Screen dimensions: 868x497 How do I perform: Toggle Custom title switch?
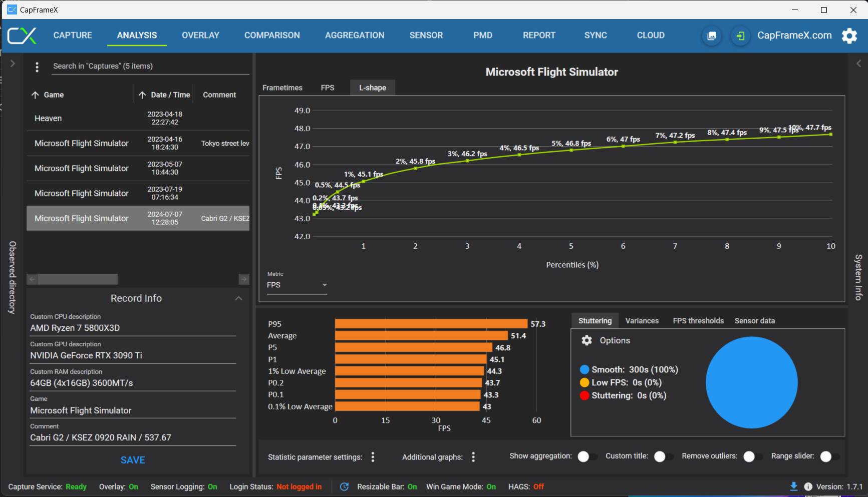click(664, 456)
